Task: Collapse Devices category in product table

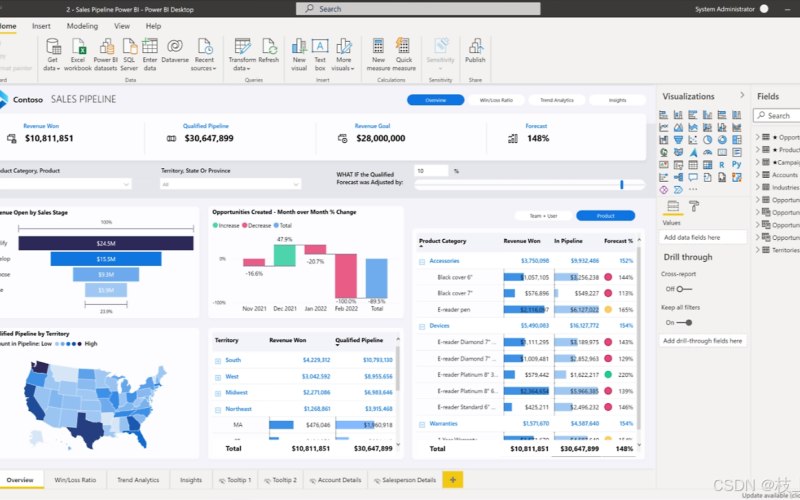Action: pyautogui.click(x=422, y=327)
